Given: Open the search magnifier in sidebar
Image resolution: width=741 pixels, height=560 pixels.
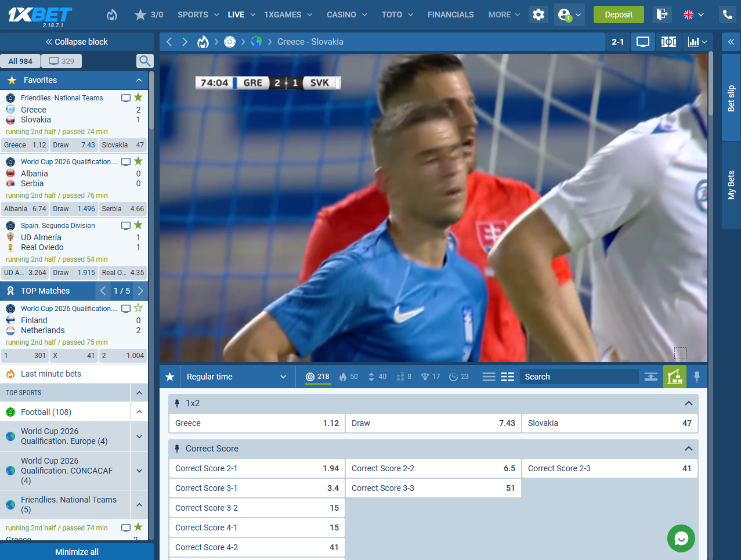Looking at the screenshot, I should [x=144, y=61].
